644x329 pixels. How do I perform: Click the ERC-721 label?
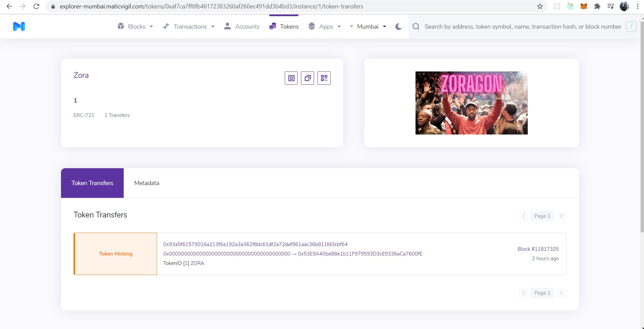(x=84, y=115)
